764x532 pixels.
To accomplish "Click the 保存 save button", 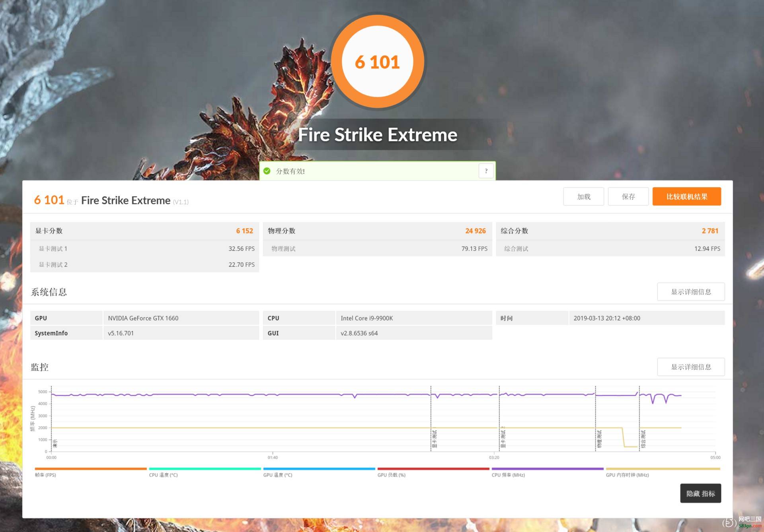I will (x=628, y=196).
